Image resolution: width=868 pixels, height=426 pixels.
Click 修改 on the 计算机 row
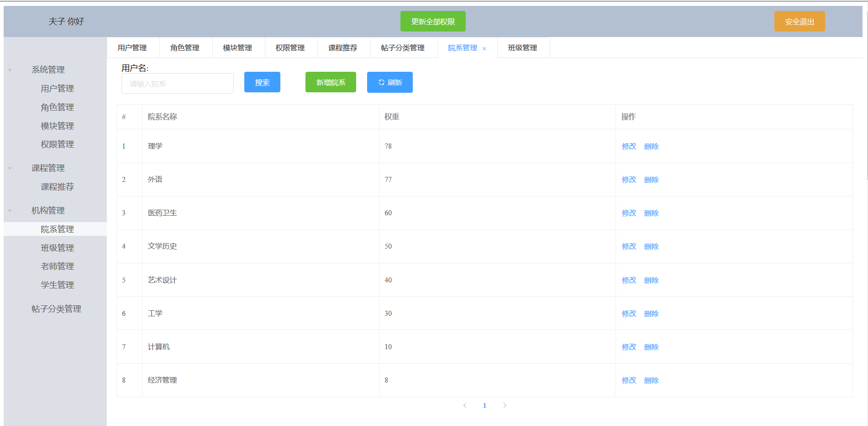(629, 347)
